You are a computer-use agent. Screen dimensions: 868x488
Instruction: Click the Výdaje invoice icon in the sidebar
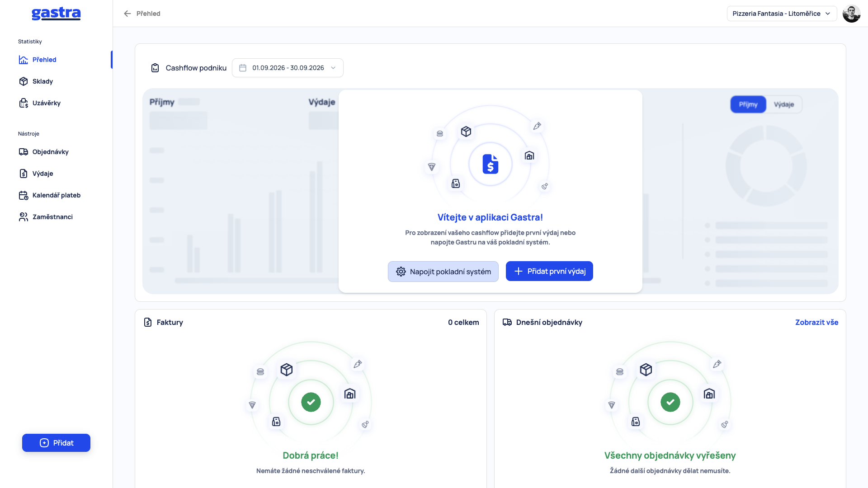pyautogui.click(x=24, y=174)
